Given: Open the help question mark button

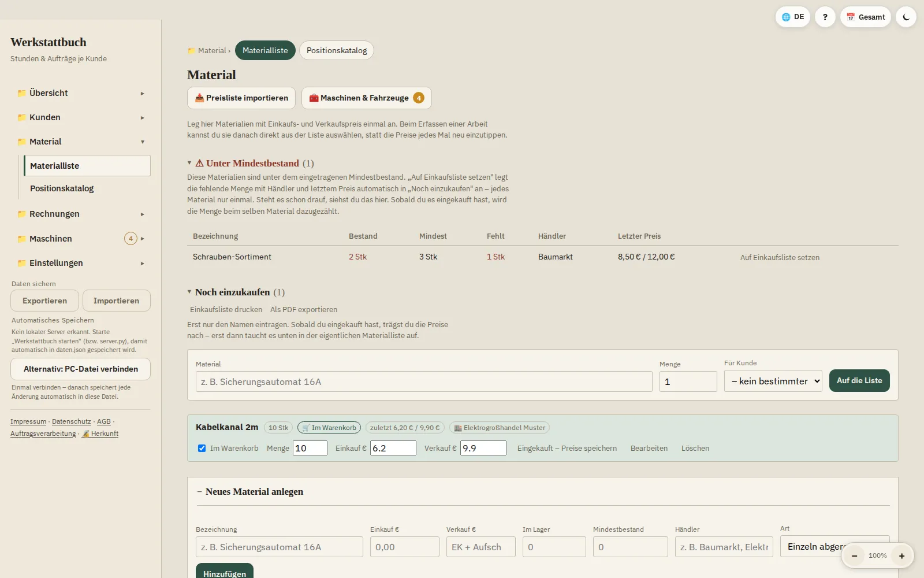Looking at the screenshot, I should click(825, 17).
